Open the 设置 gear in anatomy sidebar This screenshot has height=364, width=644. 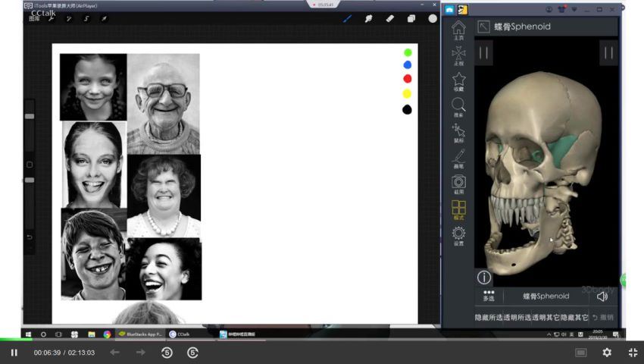point(458,236)
